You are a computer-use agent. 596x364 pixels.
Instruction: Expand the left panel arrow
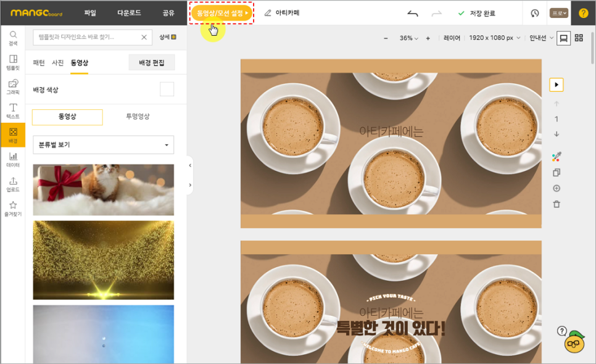(x=190, y=185)
